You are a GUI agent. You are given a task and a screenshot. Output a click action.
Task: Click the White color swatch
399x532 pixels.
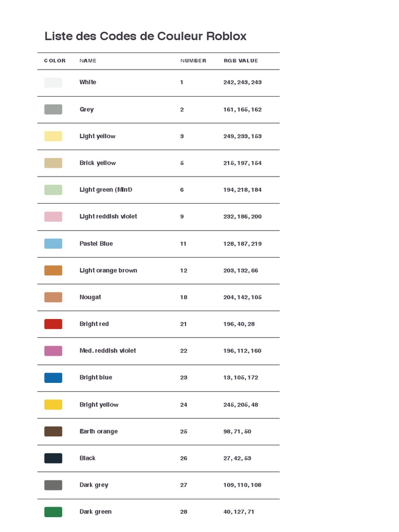pyautogui.click(x=53, y=83)
